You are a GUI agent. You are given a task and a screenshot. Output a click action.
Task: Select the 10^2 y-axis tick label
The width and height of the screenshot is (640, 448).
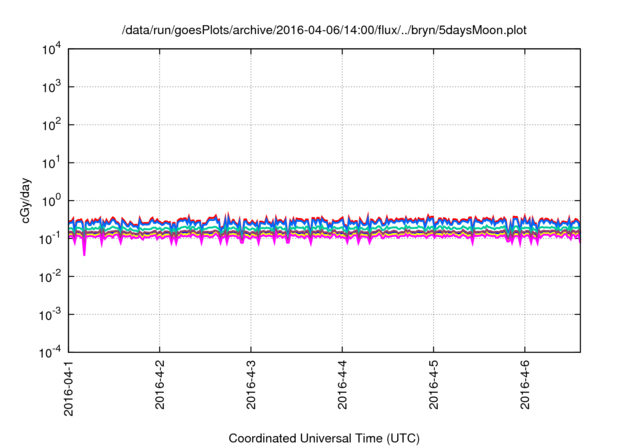tap(50, 125)
